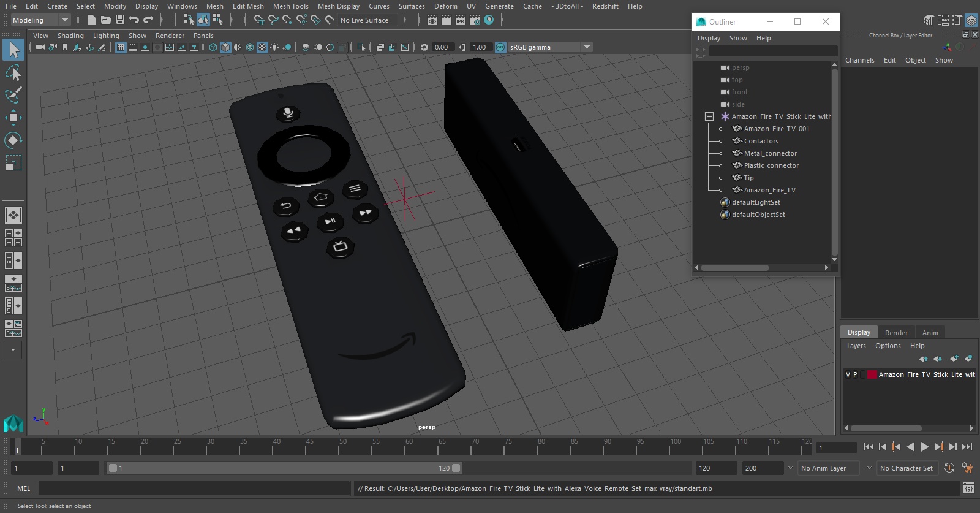Open the viewport Shading menu

[70, 36]
